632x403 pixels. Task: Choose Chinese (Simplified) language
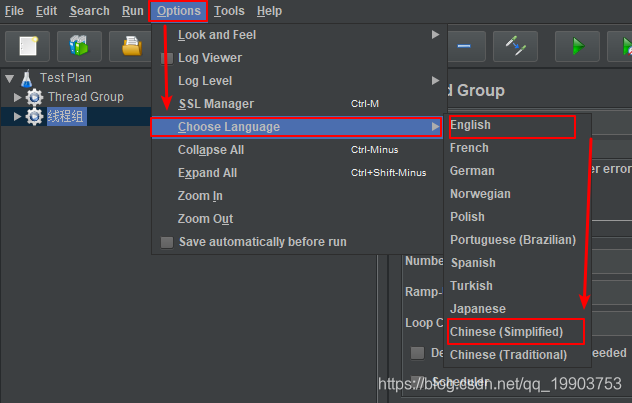click(x=518, y=332)
